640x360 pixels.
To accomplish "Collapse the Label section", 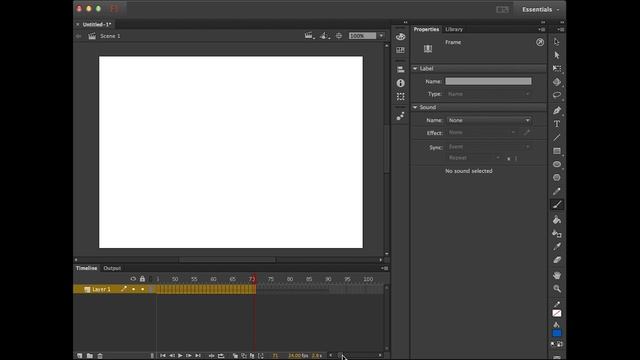I will click(x=415, y=69).
